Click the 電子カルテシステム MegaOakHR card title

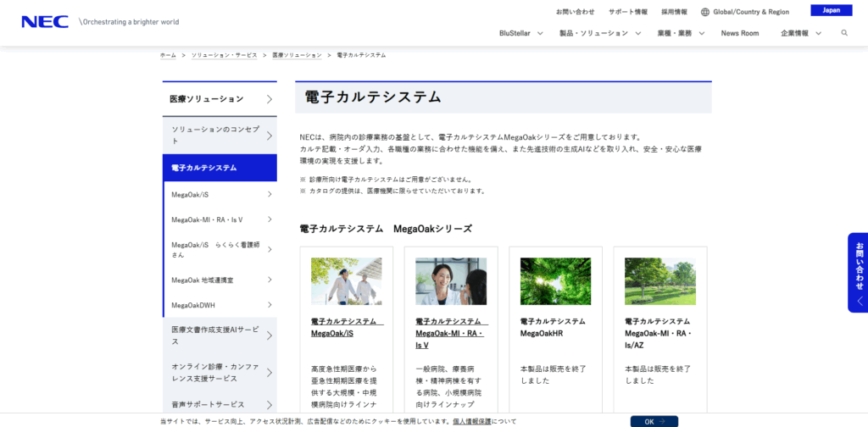point(553,327)
